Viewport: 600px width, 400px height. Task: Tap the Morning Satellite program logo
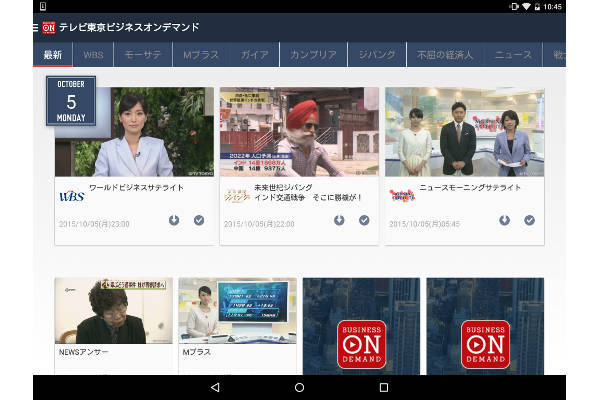pos(402,196)
